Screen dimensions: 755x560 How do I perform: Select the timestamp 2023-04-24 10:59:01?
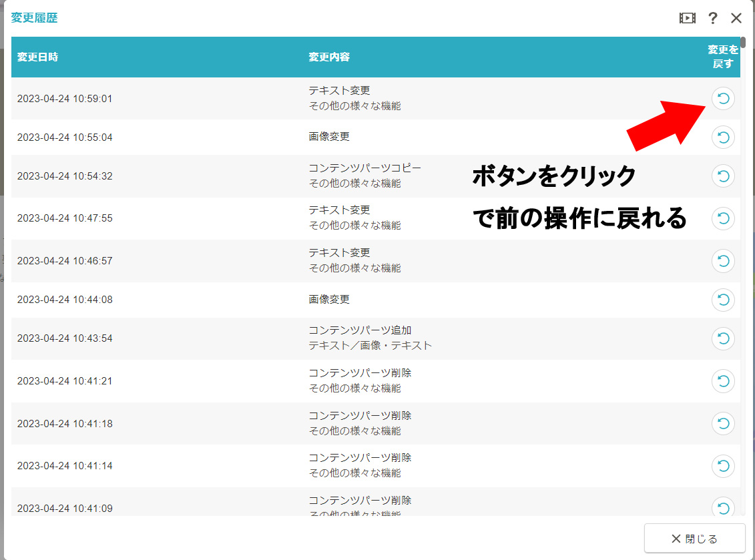[65, 99]
